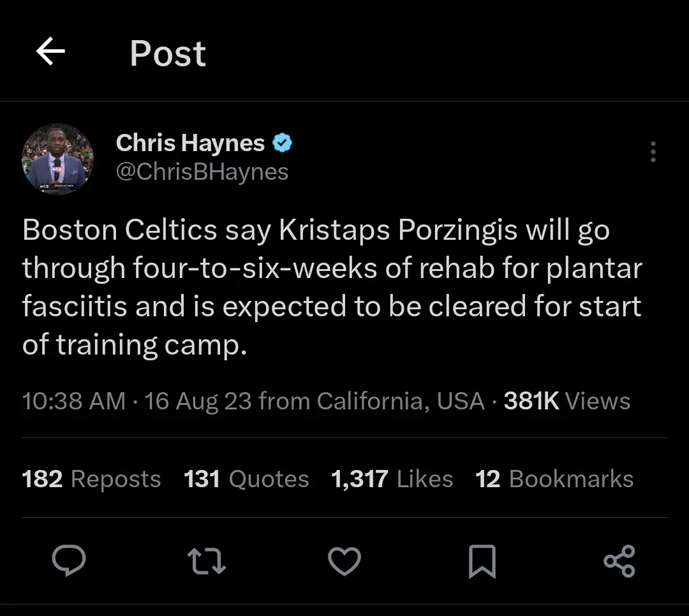Bookmark this post with the bookmark icon
The width and height of the screenshot is (689, 616).
pos(482,561)
